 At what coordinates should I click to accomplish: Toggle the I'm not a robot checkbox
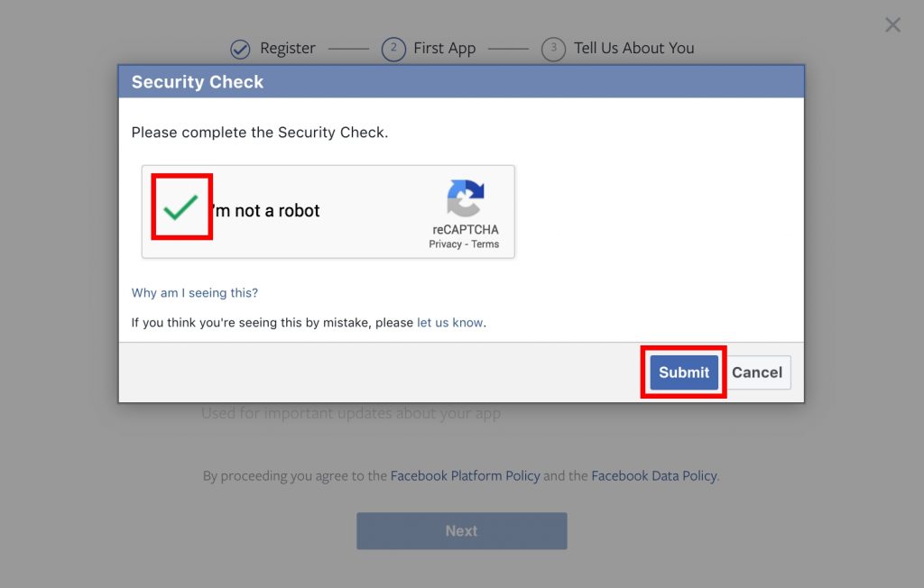(x=180, y=207)
